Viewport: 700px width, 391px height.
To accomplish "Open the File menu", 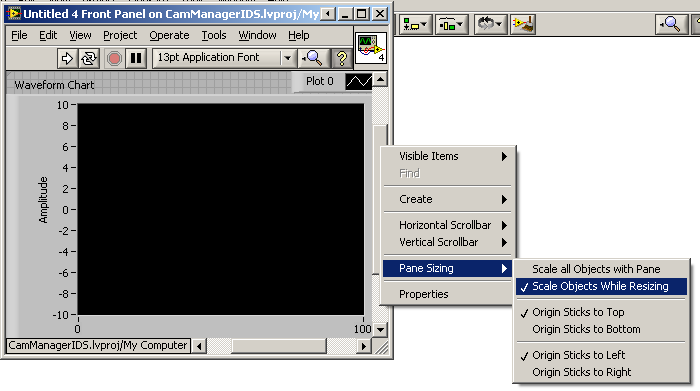I will point(19,35).
